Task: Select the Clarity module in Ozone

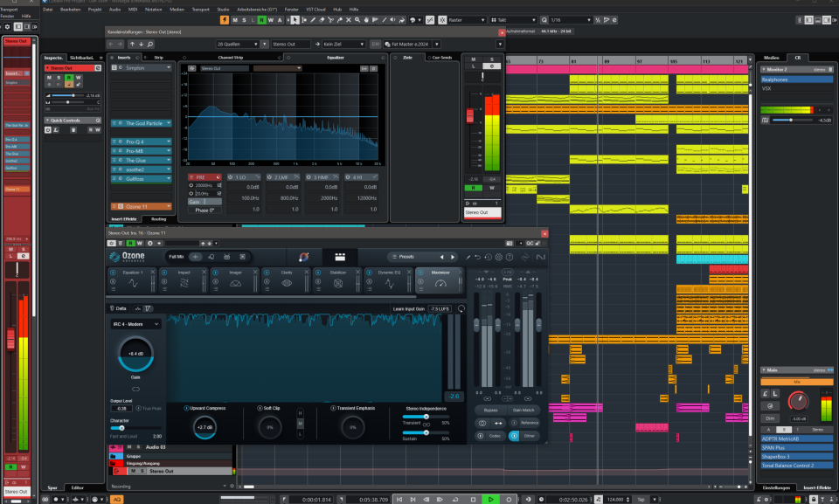Action: point(287,282)
